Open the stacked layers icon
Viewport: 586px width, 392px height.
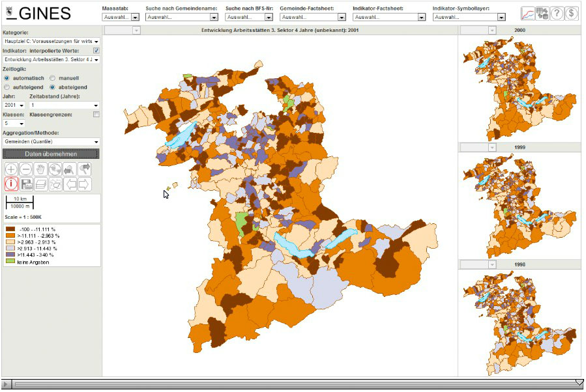click(x=40, y=184)
